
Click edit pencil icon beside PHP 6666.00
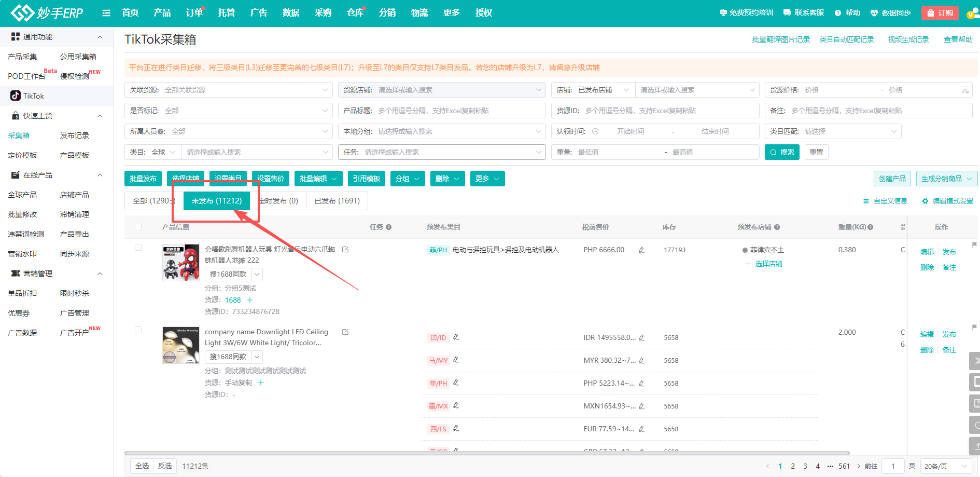641,250
